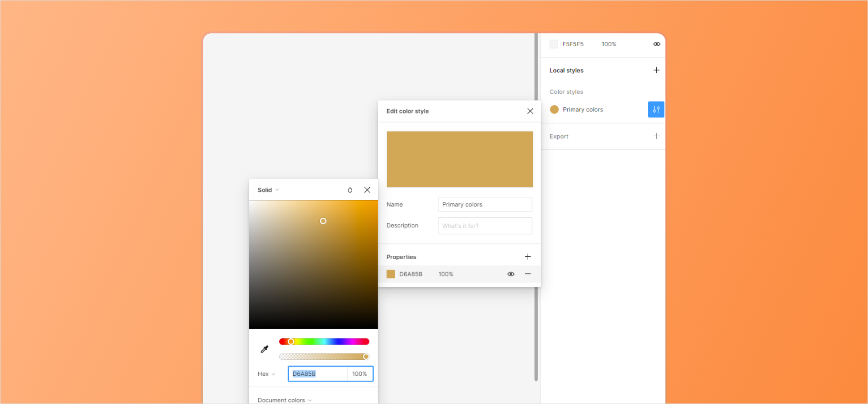
Task: Add a new local style with plus
Action: (x=656, y=70)
